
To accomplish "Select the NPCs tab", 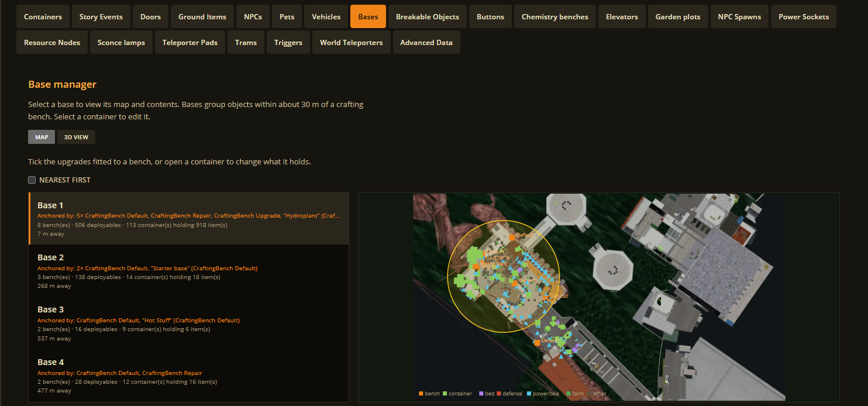I will tap(253, 17).
